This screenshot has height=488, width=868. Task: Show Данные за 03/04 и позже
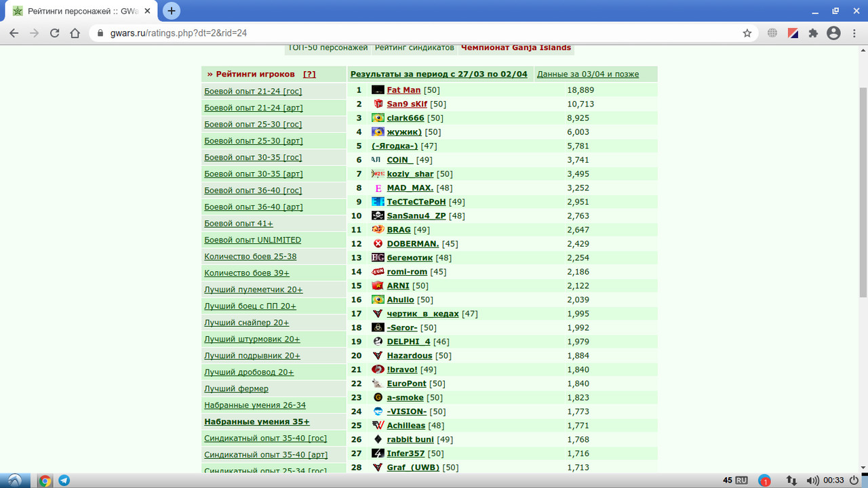[x=588, y=74]
